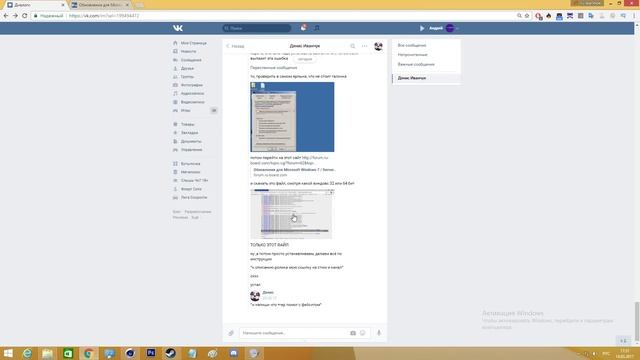Open the notifications bell in VK header
Image resolution: width=640 pixels, height=360 pixels.
click(x=303, y=28)
